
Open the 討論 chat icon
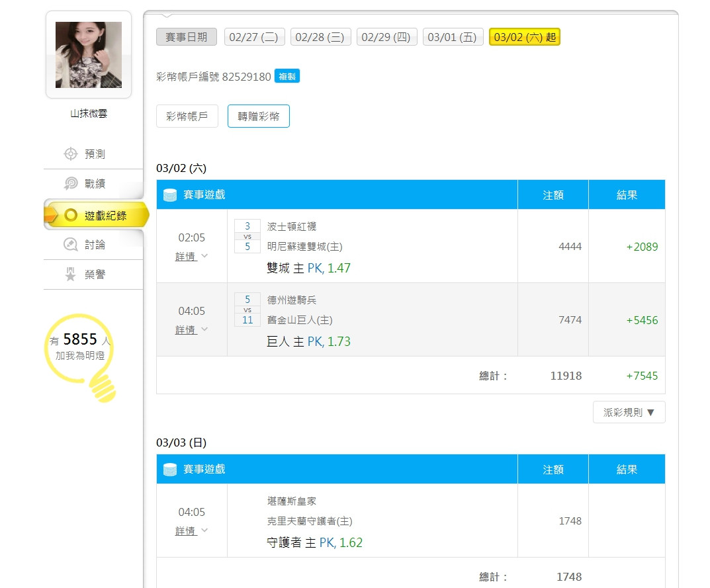71,245
